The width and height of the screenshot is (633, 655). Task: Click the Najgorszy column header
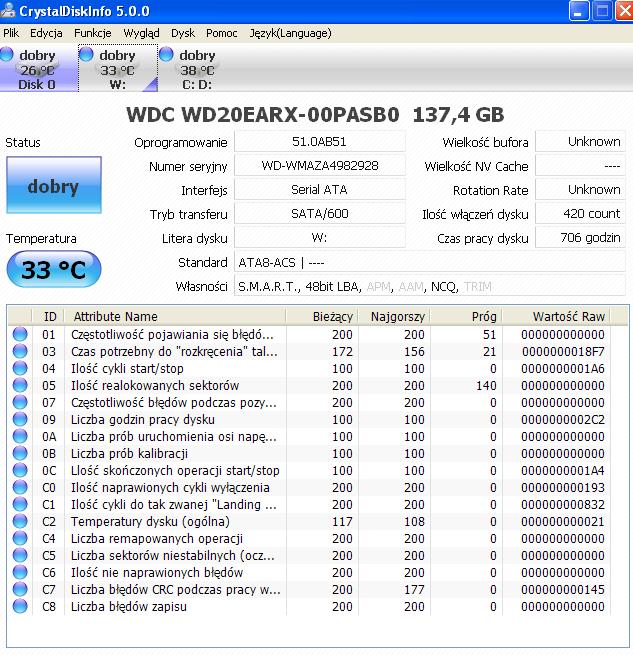click(394, 316)
